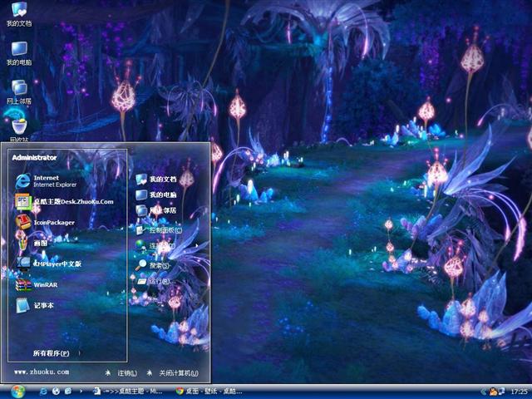Click the 关闭计算机(U) shut down button
Image resolution: width=532 pixels, height=399 pixels.
(x=172, y=373)
